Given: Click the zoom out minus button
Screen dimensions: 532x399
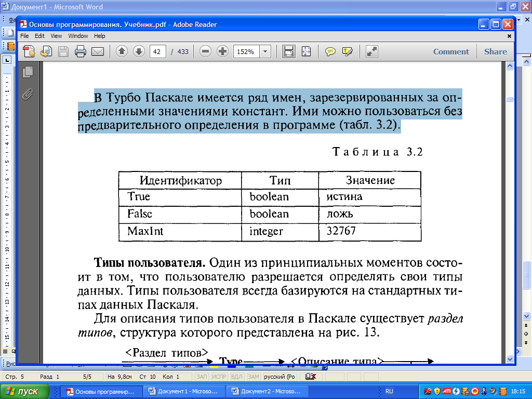Looking at the screenshot, I should click(205, 51).
